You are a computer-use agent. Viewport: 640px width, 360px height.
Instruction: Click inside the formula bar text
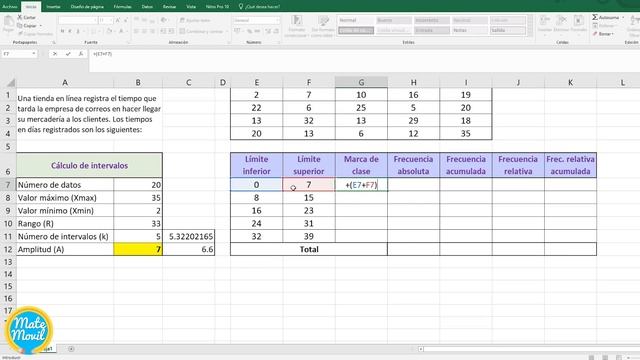(x=102, y=54)
